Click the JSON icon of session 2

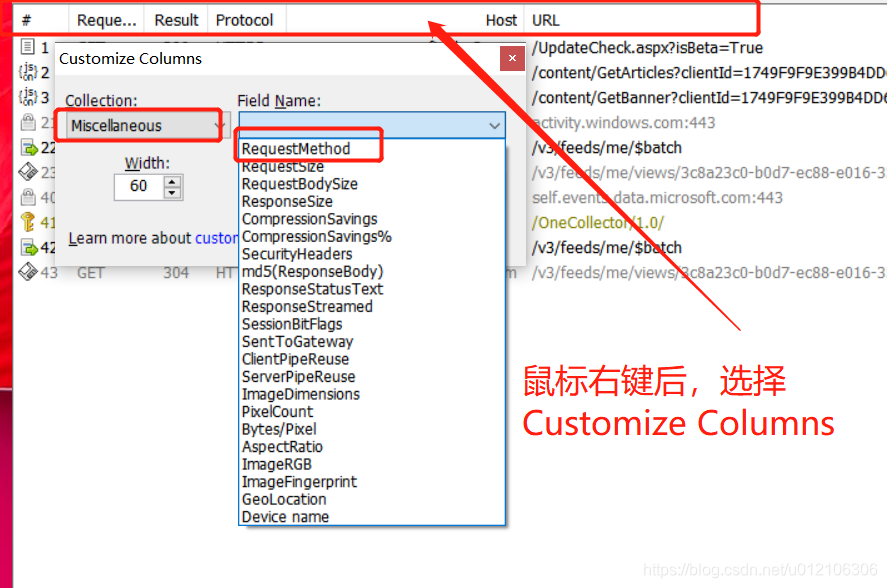point(28,72)
